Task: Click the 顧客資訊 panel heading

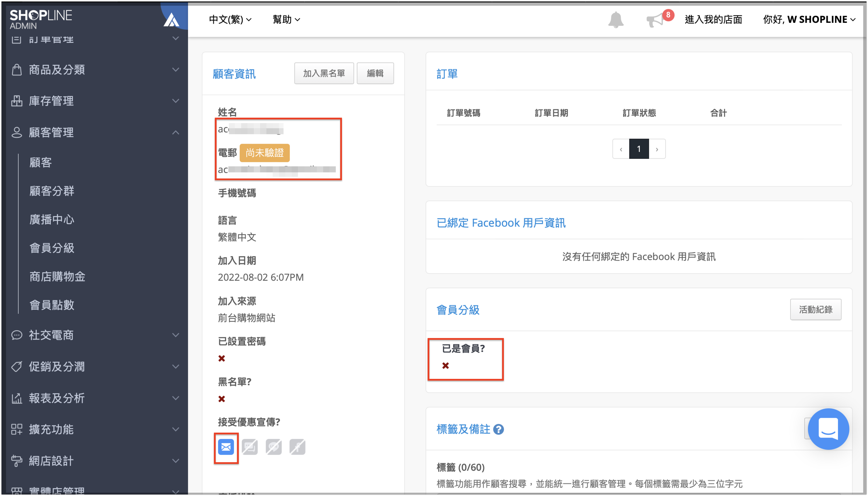Action: coord(234,74)
